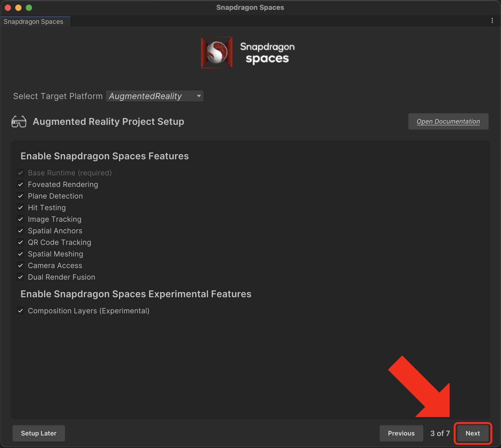The width and height of the screenshot is (501, 448).
Task: Disable the Camera Access feature
Action: pos(21,265)
